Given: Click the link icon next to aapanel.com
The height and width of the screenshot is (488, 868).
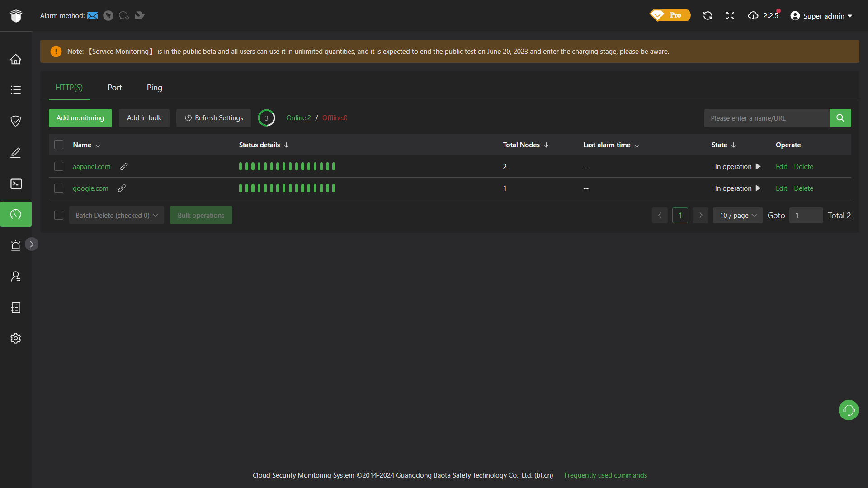Looking at the screenshot, I should tap(124, 166).
